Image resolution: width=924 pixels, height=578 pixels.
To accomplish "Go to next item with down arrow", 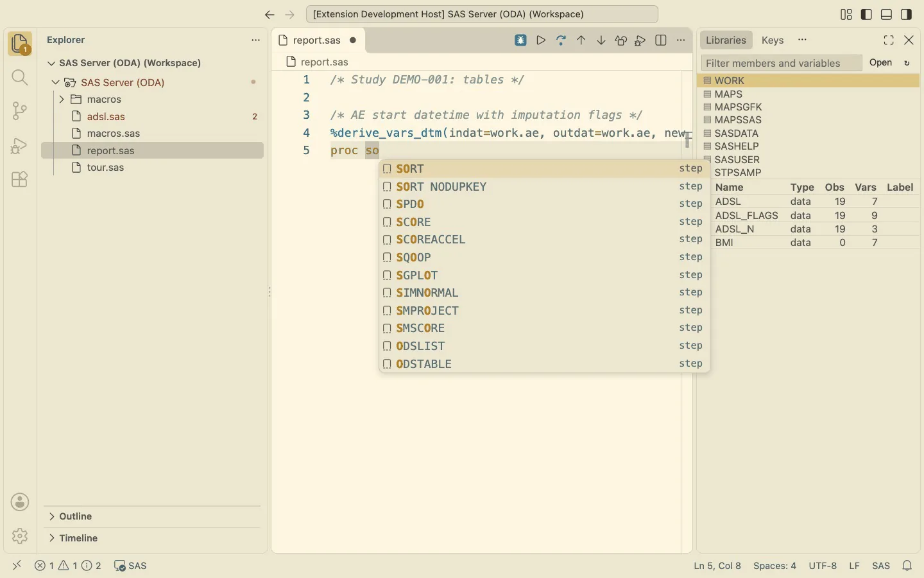I will click(601, 40).
